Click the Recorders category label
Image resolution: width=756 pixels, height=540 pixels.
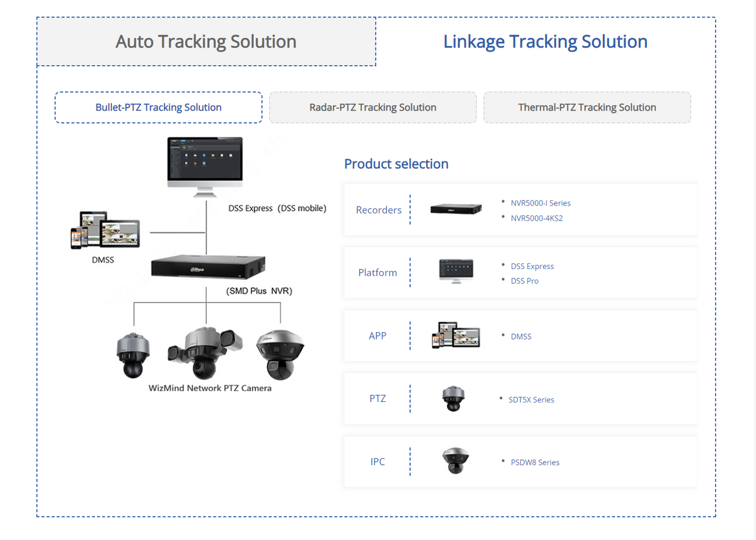(379, 210)
